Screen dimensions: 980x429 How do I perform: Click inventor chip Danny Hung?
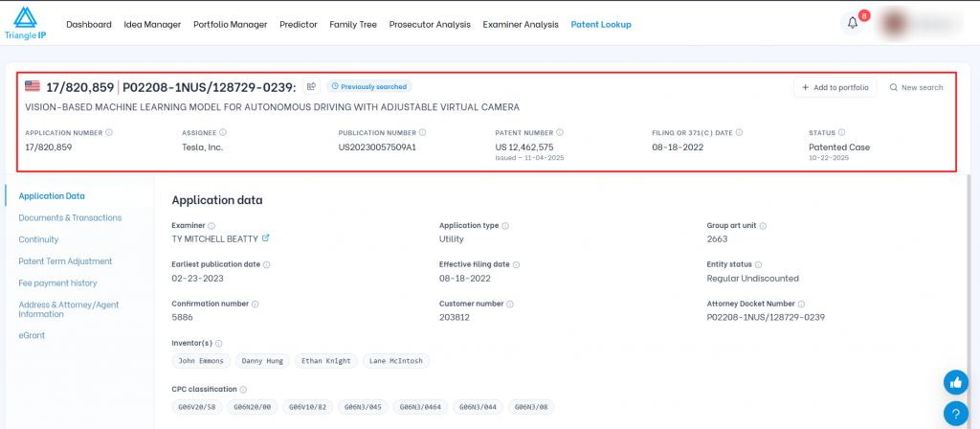pos(263,361)
